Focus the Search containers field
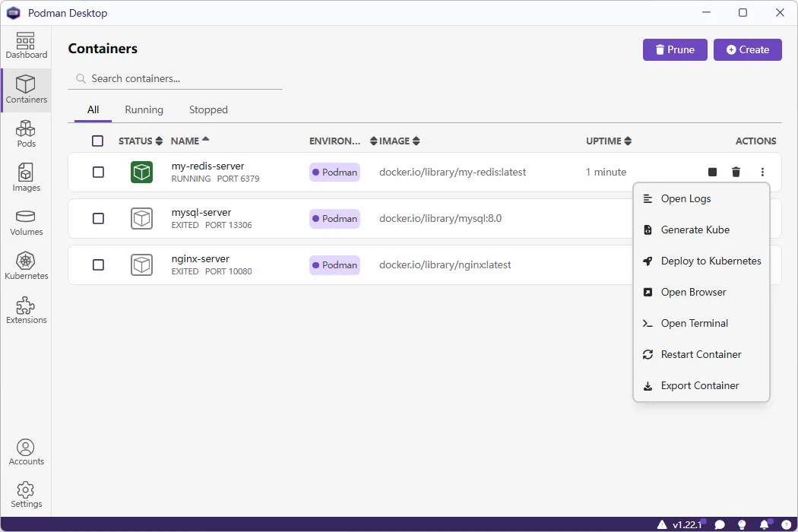Viewport: 798px width, 532px height. click(182, 78)
